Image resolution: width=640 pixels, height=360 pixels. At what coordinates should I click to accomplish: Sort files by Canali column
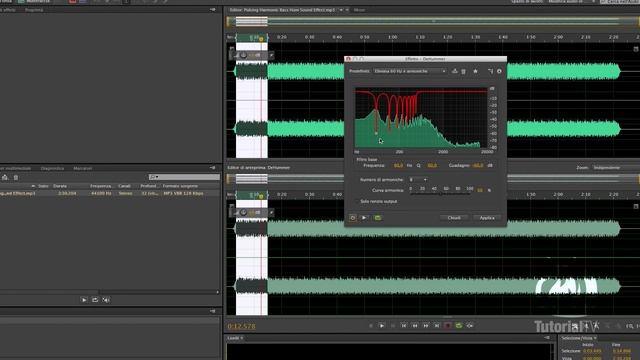pos(124,186)
